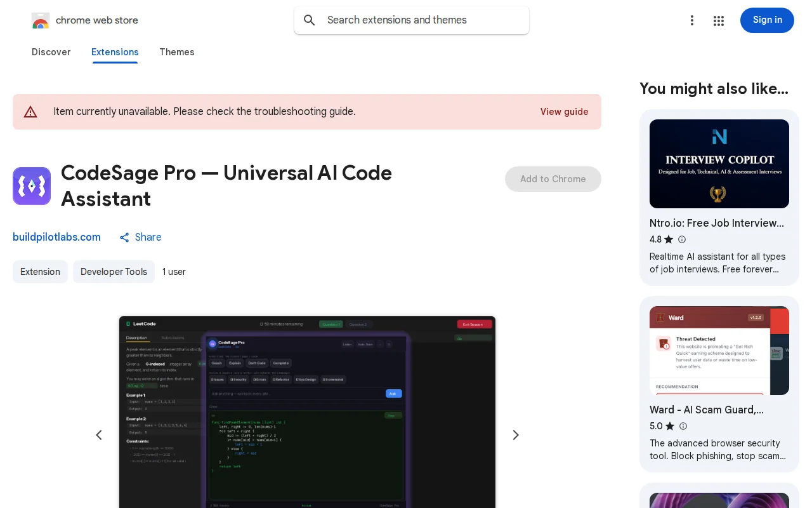Open the Interview Copilot thumbnail image
This screenshot has height=508, width=812.
click(x=719, y=164)
